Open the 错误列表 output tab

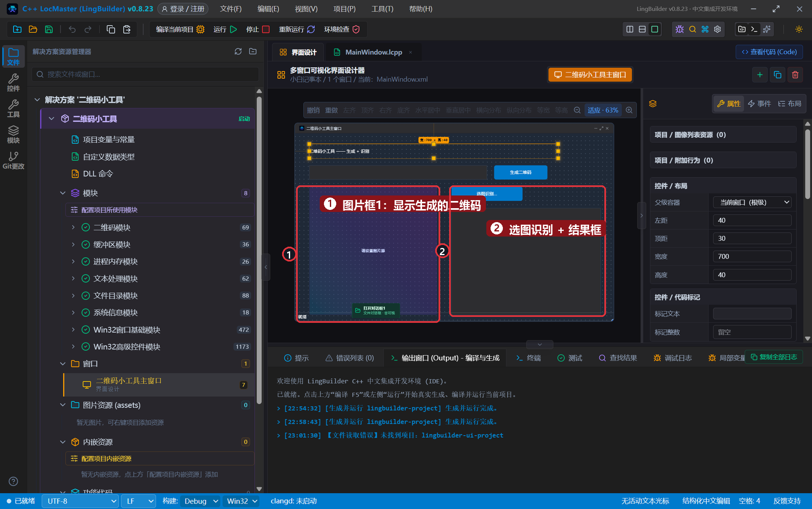tap(349, 358)
